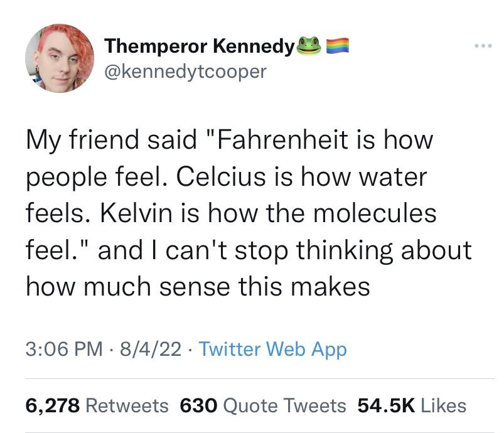Click the 630 quote count number
504x433 pixels.
point(198,405)
